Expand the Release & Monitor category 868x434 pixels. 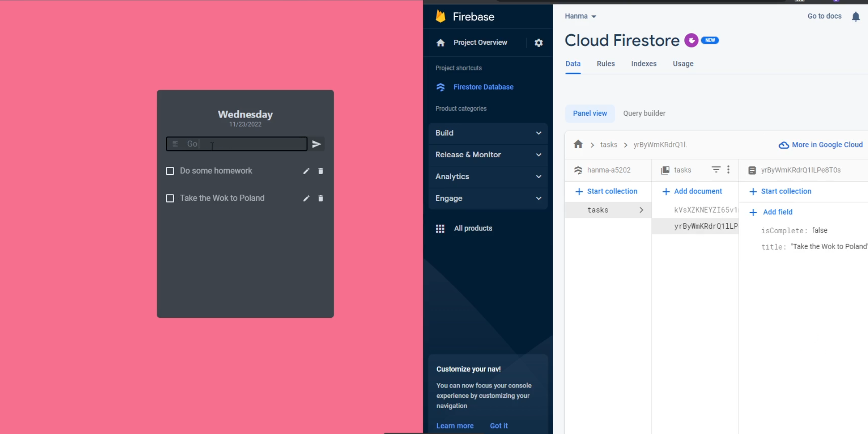click(488, 155)
